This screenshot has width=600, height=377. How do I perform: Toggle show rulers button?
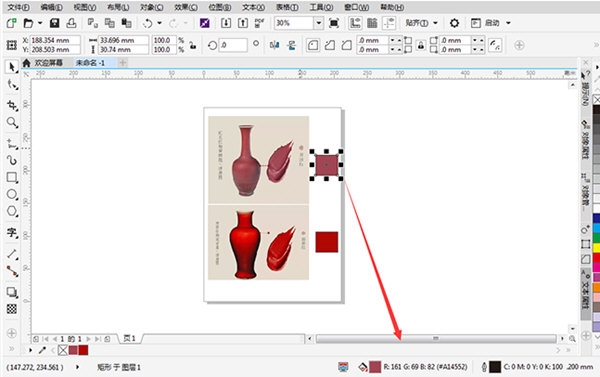tap(355, 23)
